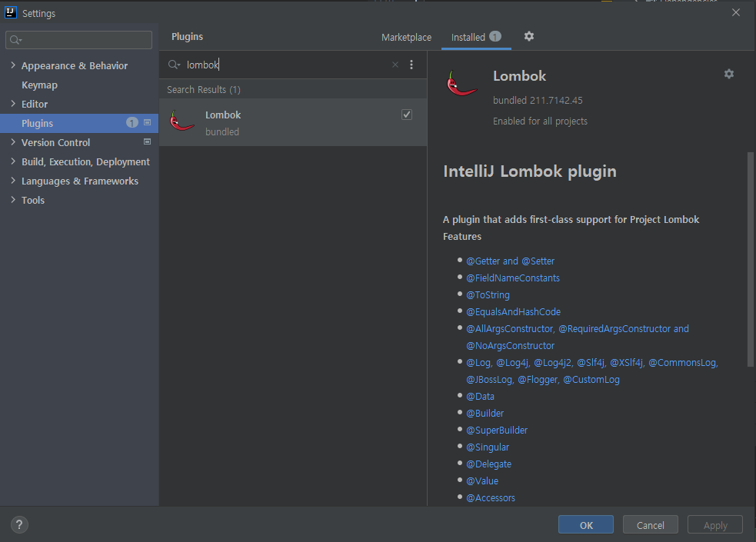The image size is (756, 542).
Task: Click 'Enabled for all projects' text
Action: (x=540, y=121)
